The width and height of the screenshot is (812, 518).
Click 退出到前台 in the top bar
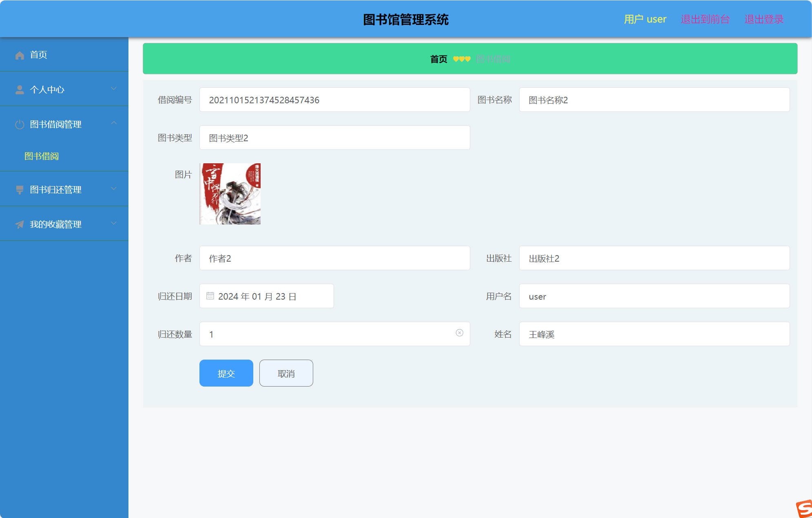pyautogui.click(x=705, y=19)
